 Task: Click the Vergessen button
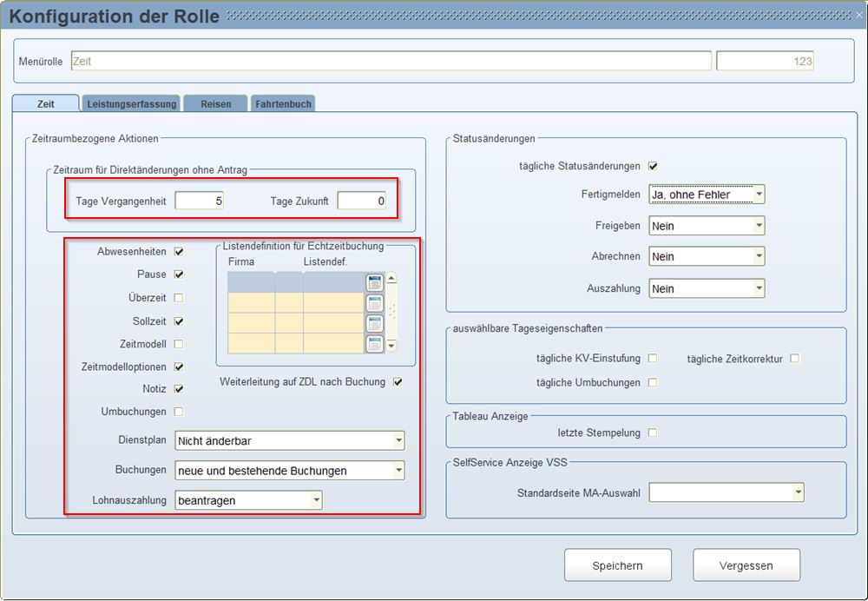coord(746,565)
